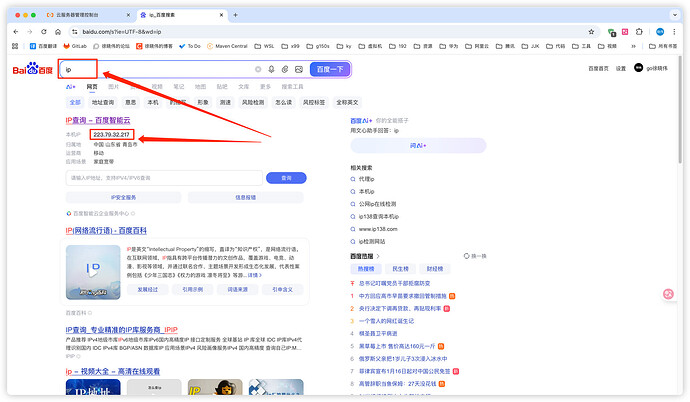Select the 地址查询 filter chip

(103, 102)
